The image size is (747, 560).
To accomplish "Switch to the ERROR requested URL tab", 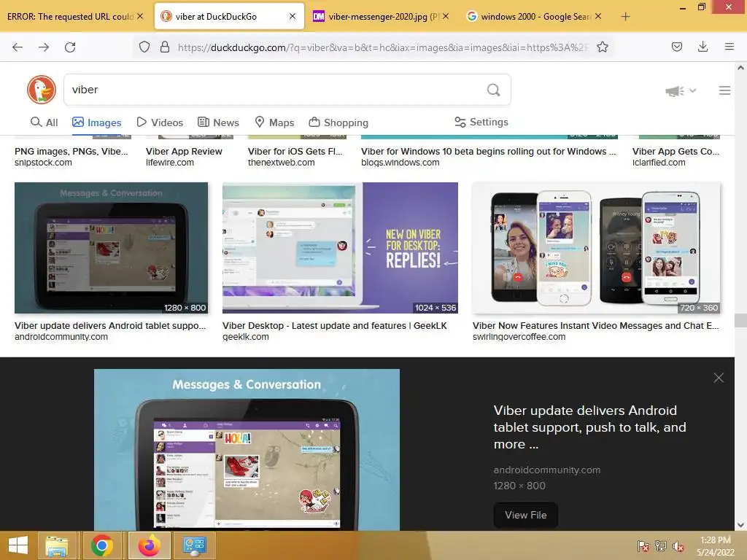I will coord(70,17).
